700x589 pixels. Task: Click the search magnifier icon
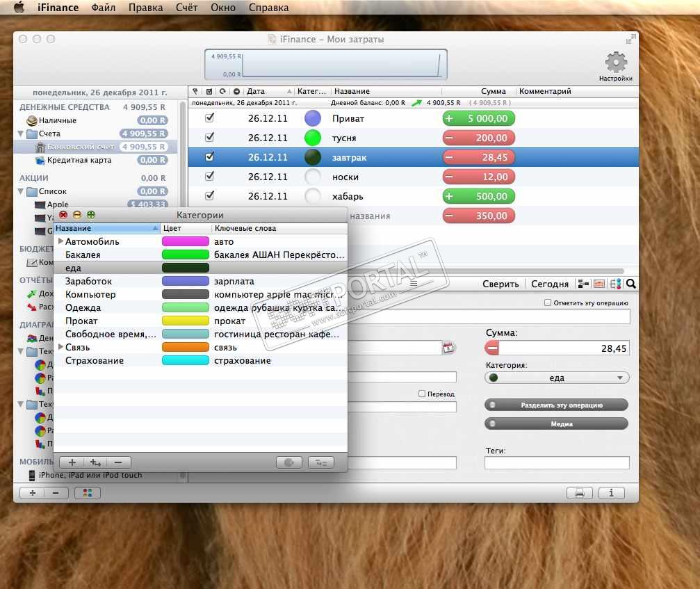[630, 284]
